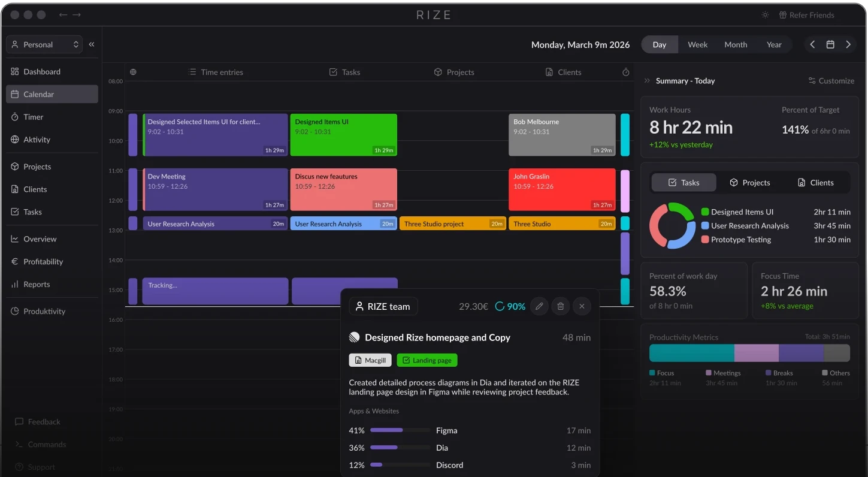Collapse the sidebar with the double chevron
The image size is (868, 477).
(x=92, y=44)
